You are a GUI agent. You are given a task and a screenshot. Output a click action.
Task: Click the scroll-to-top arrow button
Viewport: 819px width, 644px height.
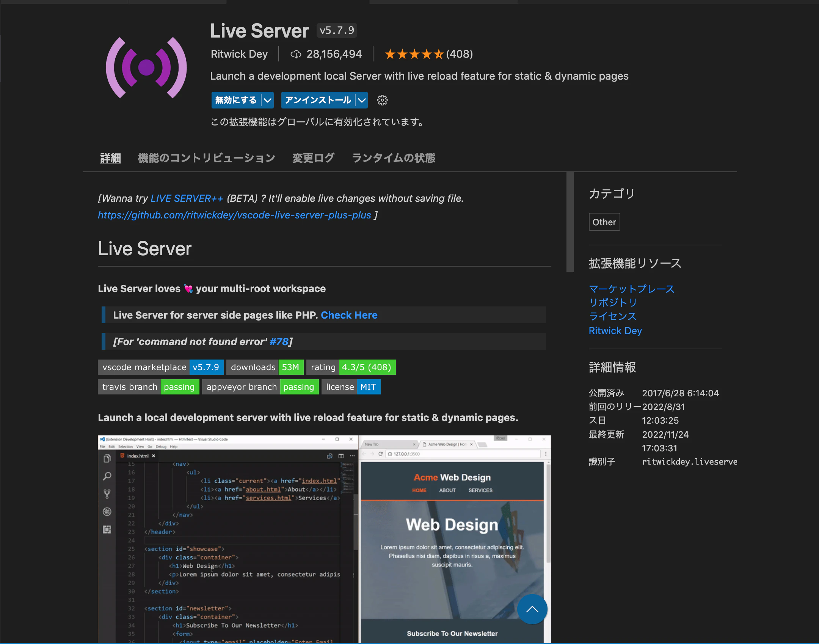coord(532,609)
